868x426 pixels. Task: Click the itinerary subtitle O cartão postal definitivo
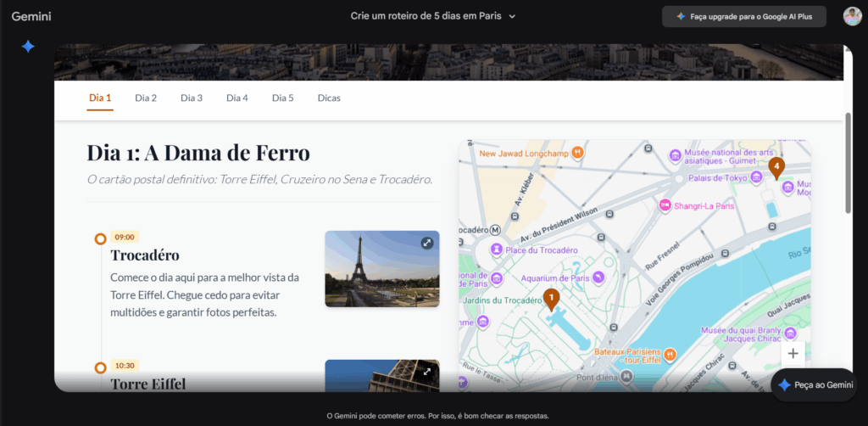tap(259, 180)
